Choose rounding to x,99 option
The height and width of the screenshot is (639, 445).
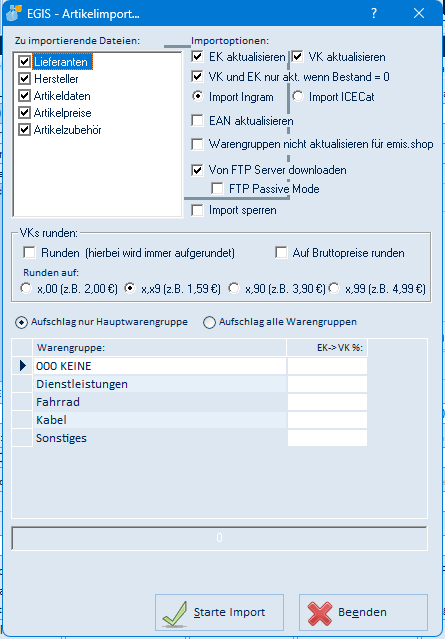pos(334,289)
